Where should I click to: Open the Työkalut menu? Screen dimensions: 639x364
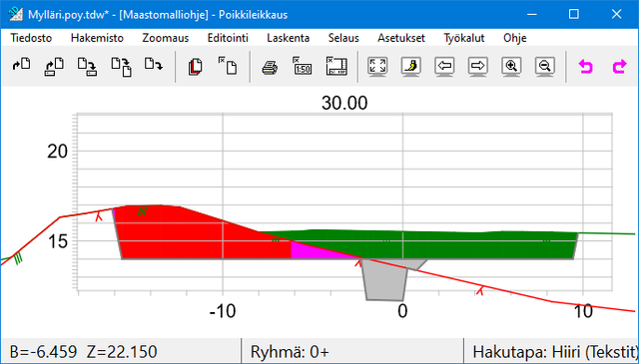463,38
